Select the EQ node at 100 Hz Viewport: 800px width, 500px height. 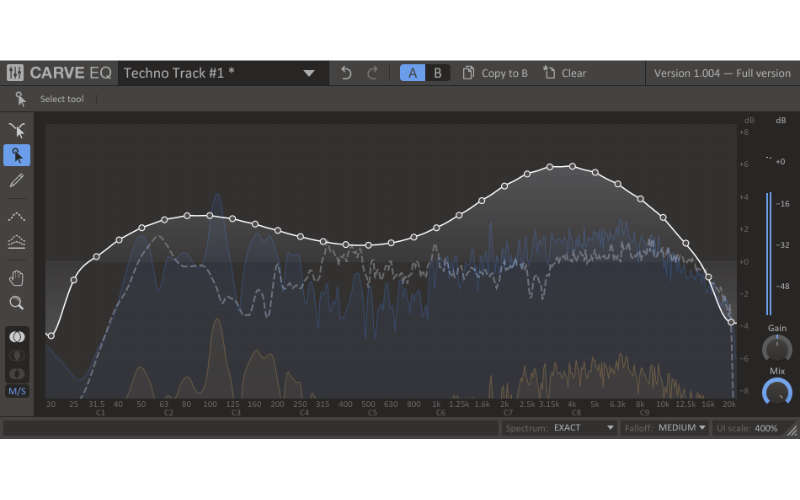pyautogui.click(x=210, y=216)
